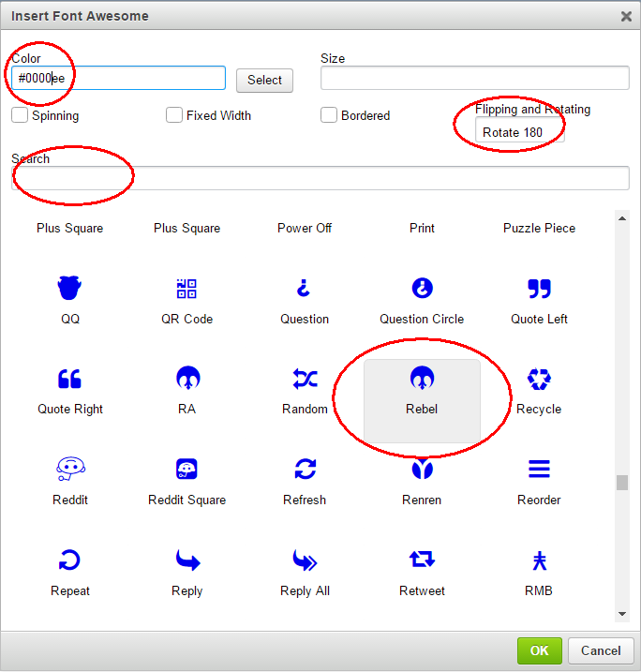Enable the Spinning checkbox
The height and width of the screenshot is (672, 641).
tap(20, 115)
